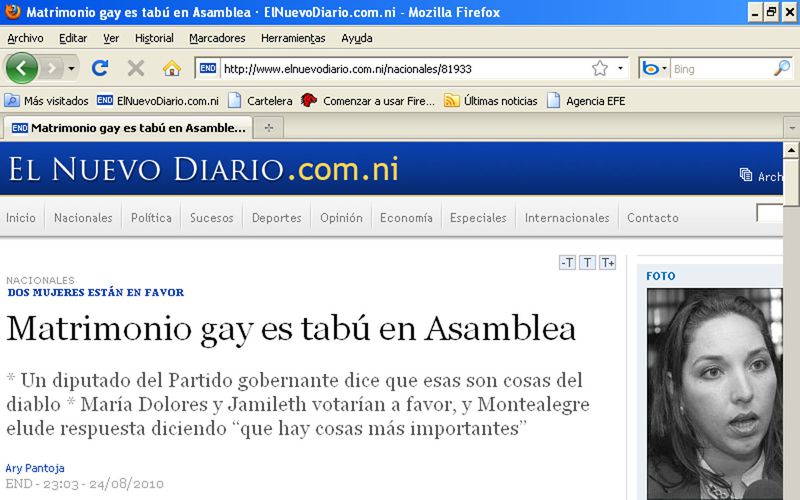Open the Cartelera bookmark

pyautogui.click(x=260, y=101)
